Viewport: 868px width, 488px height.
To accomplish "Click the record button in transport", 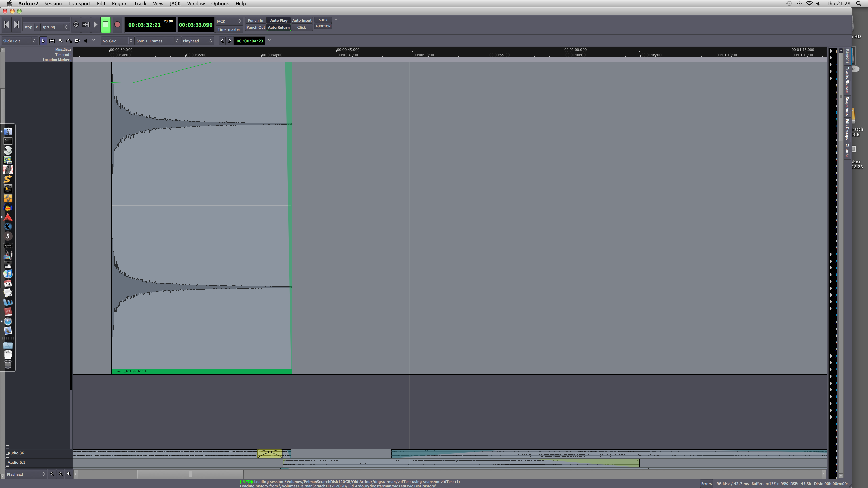I will pos(117,24).
